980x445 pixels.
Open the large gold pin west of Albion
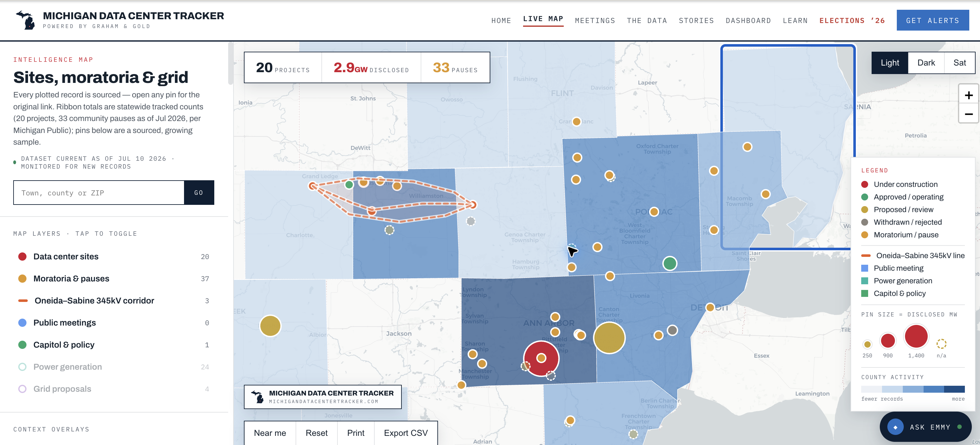[x=270, y=326]
